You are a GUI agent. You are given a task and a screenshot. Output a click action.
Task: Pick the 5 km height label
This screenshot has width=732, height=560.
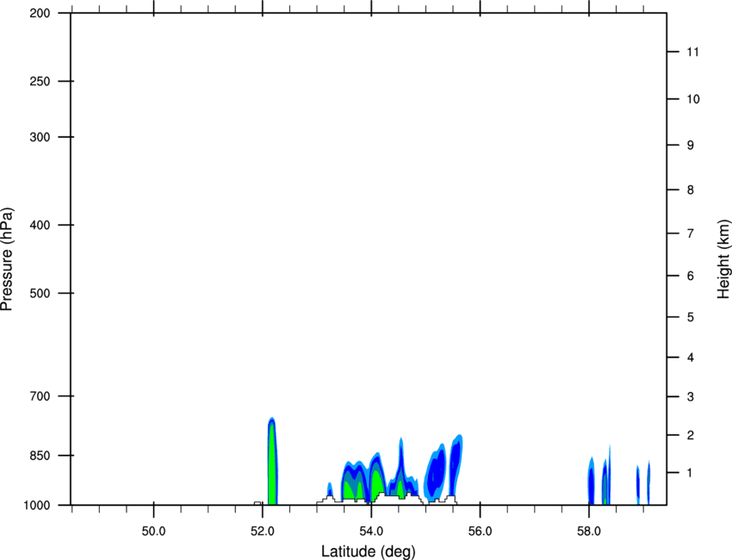(691, 318)
